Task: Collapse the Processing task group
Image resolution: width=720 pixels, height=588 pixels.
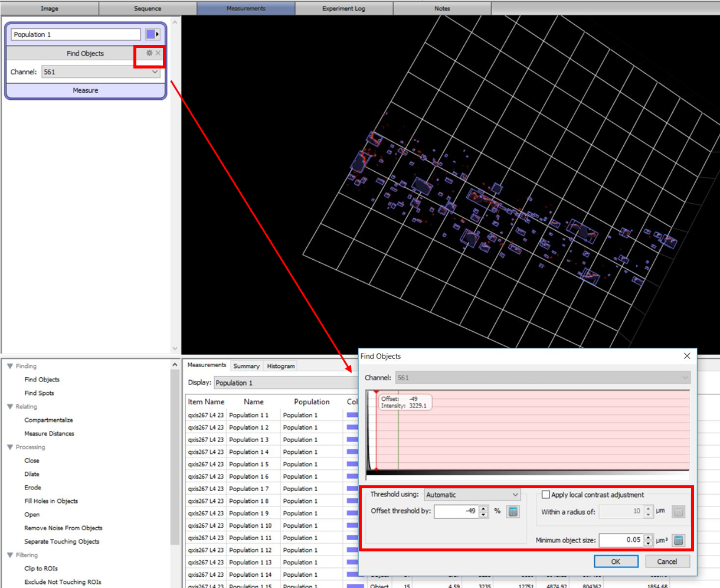Action: coord(10,447)
